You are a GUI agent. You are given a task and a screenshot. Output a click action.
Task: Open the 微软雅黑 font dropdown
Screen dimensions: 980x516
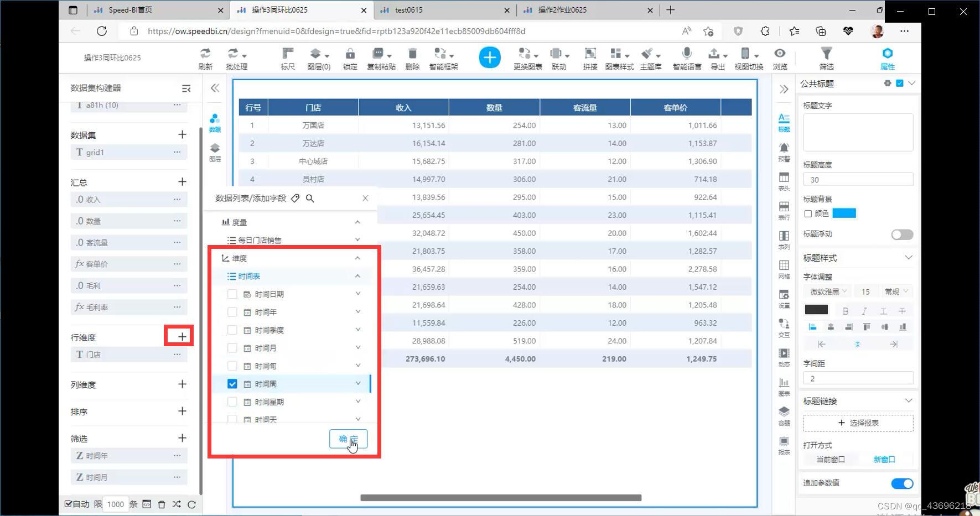828,291
